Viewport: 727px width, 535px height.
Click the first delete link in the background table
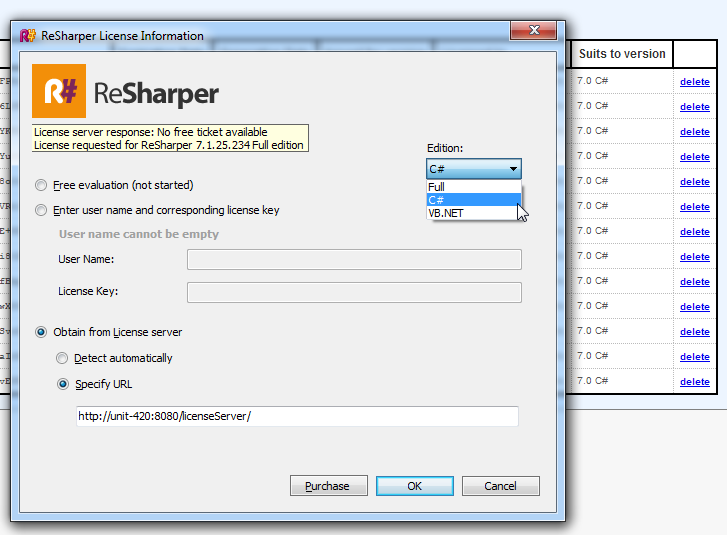pyautogui.click(x=695, y=82)
